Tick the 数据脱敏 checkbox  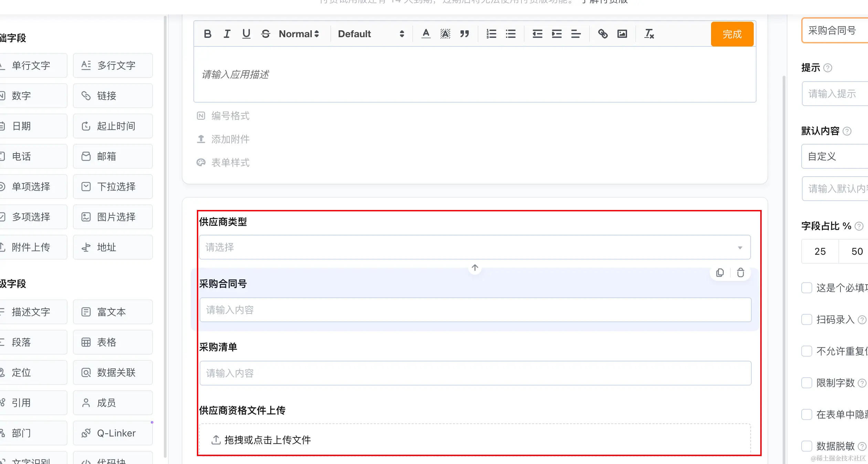click(x=806, y=446)
